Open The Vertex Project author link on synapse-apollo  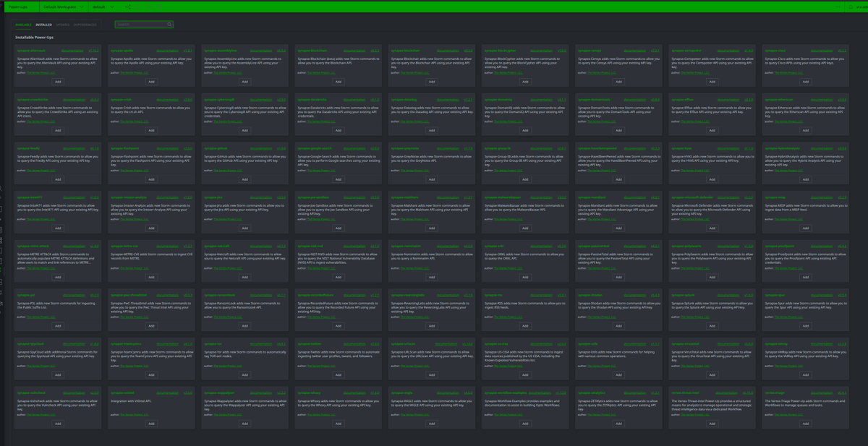(135, 72)
